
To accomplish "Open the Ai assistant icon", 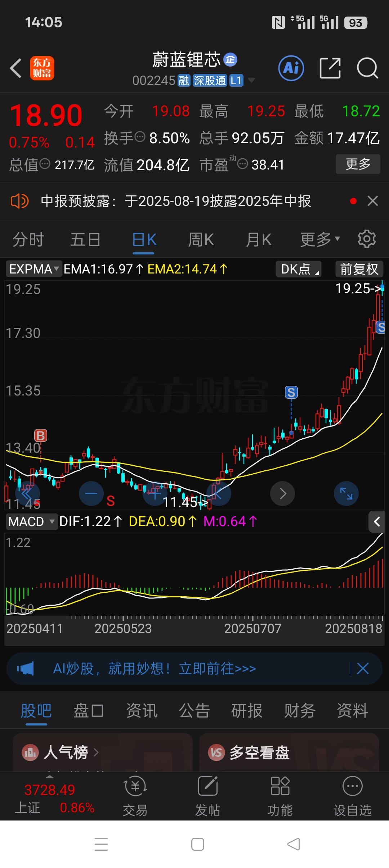I will click(291, 68).
